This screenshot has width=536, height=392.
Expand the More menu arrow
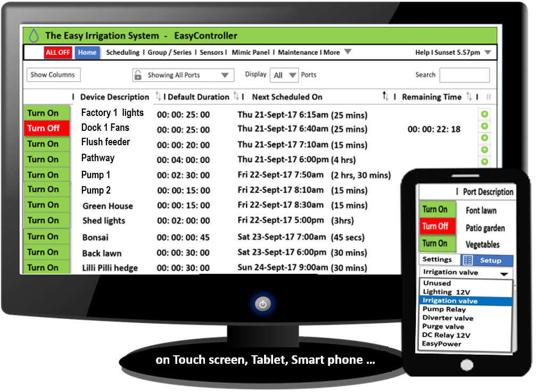[348, 52]
